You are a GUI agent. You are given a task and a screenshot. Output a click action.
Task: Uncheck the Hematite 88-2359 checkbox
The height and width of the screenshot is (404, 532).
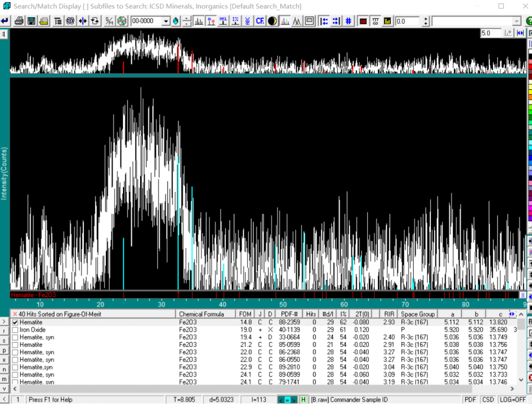click(x=15, y=322)
